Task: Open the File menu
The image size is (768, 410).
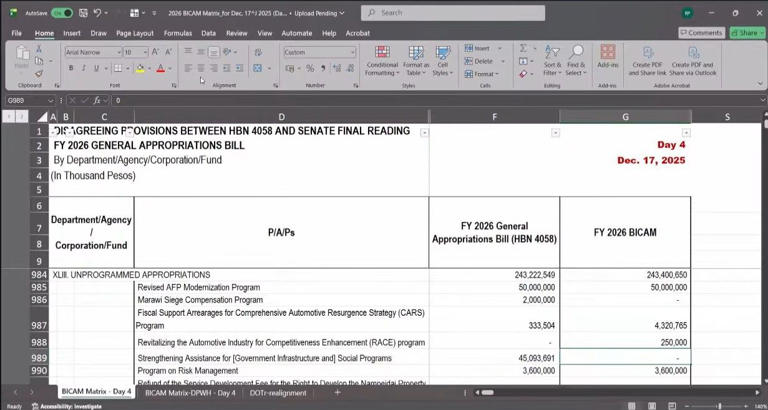Action: pos(17,33)
